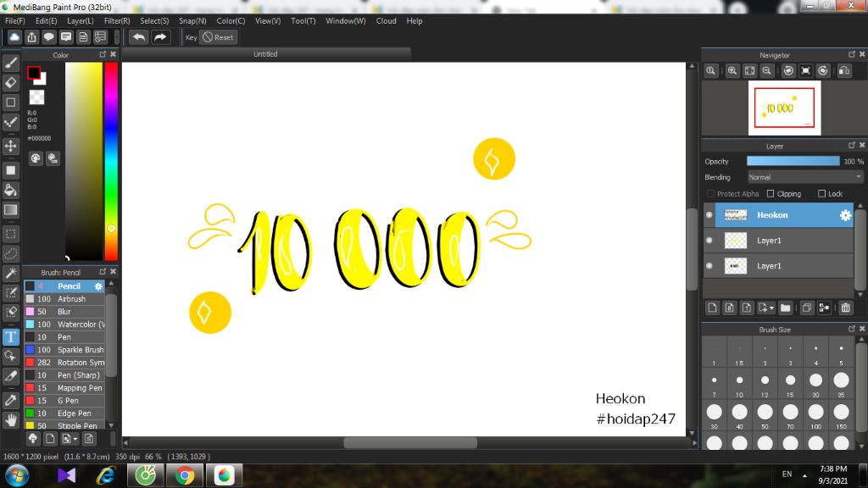Select the Hand tool

coord(10,420)
